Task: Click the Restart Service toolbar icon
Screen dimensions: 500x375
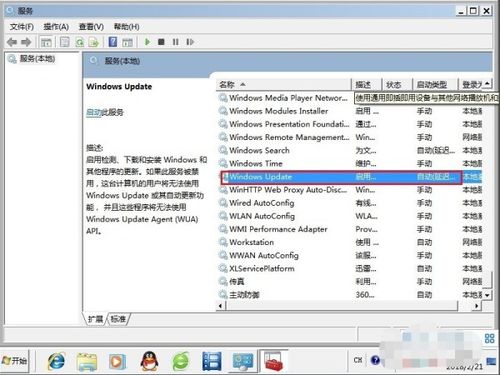Action: (190, 42)
